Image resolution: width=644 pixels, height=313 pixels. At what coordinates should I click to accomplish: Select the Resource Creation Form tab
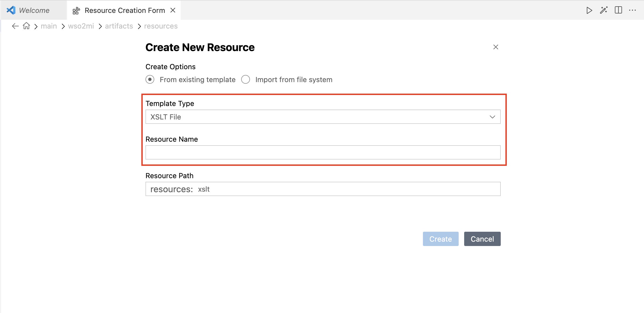[125, 10]
